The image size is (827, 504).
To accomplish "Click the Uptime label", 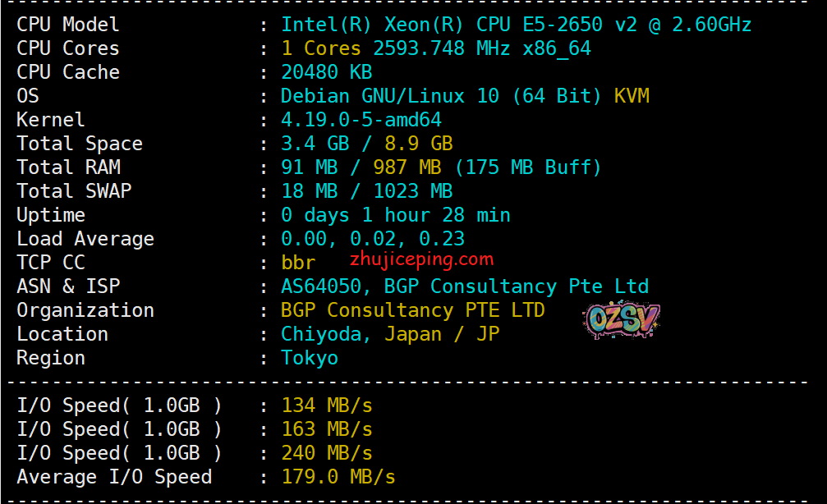I will [51, 215].
